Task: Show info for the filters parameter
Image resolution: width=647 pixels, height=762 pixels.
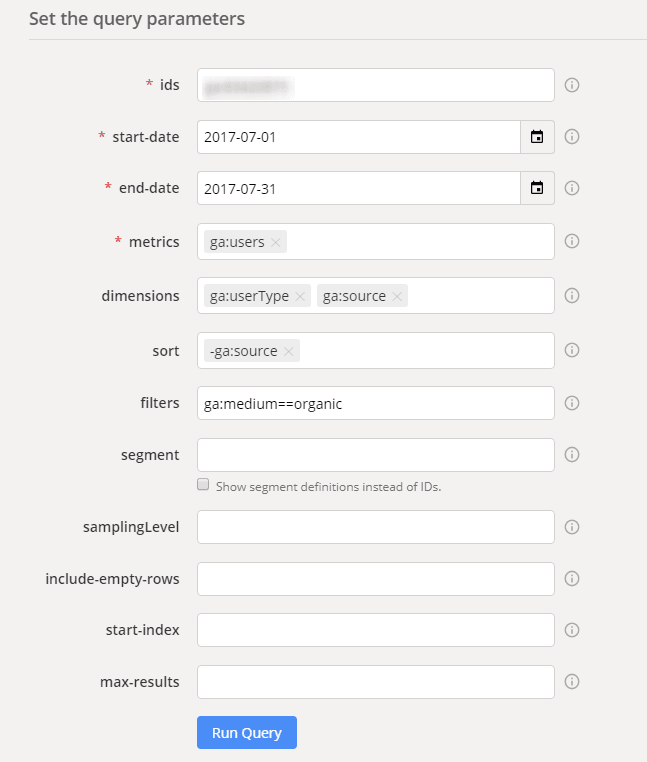Action: (x=572, y=403)
